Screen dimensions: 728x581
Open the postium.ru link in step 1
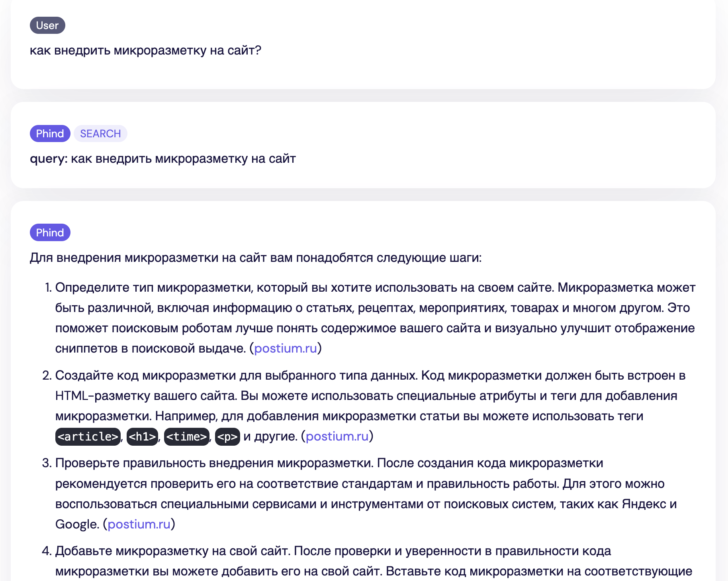tap(285, 348)
